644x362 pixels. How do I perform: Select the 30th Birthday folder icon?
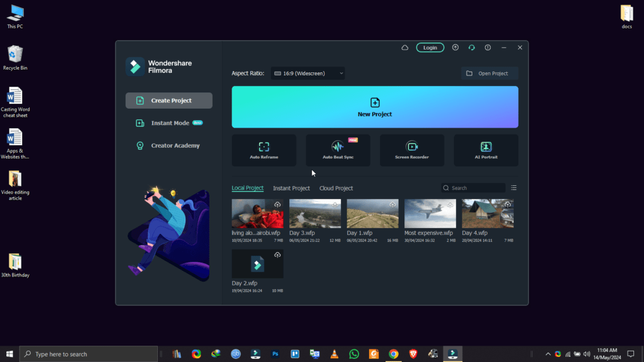[15, 266]
